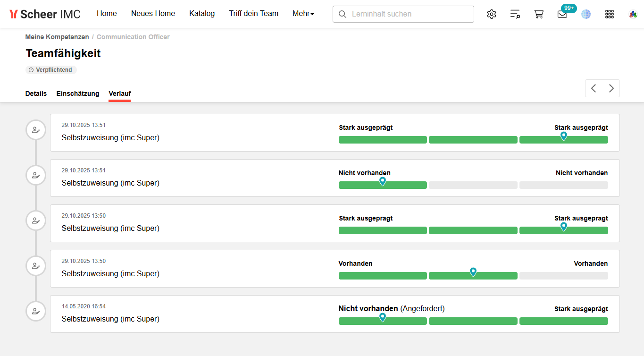Click the Scheer IMC logo
This screenshot has height=356, width=644.
pyautogui.click(x=45, y=14)
